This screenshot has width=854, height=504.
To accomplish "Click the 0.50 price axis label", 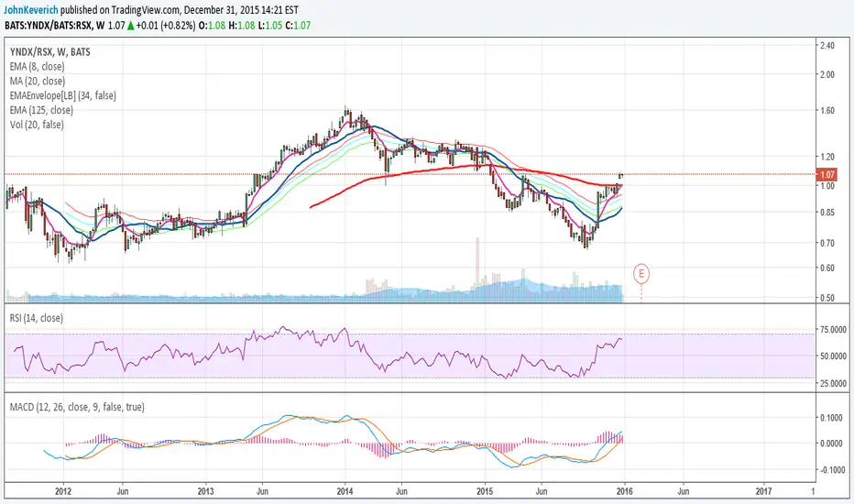I will click(827, 298).
